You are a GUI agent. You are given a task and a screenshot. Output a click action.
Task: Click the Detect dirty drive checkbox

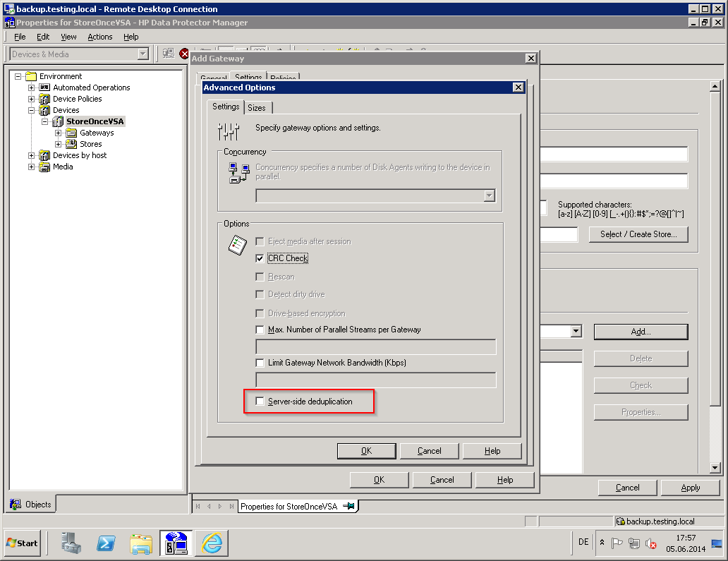click(260, 294)
